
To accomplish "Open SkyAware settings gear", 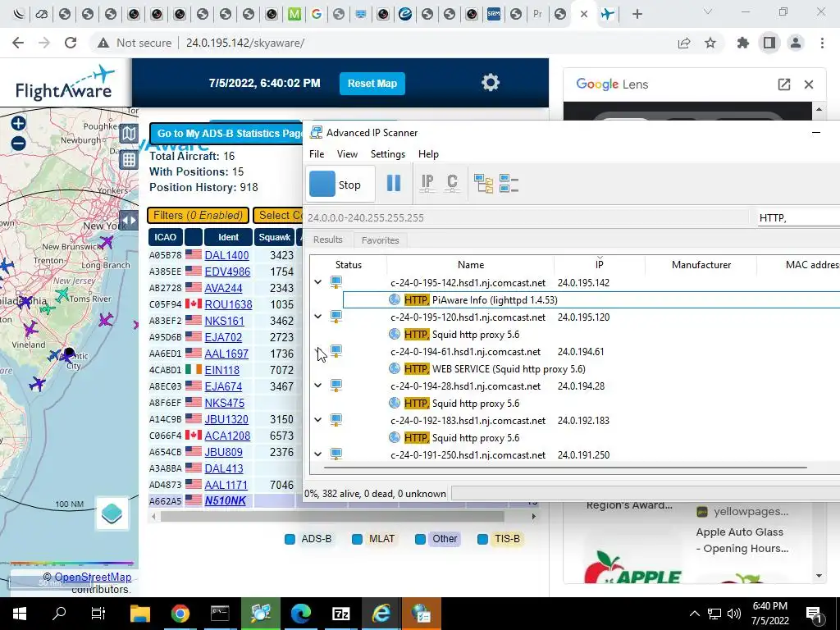I will pos(491,83).
